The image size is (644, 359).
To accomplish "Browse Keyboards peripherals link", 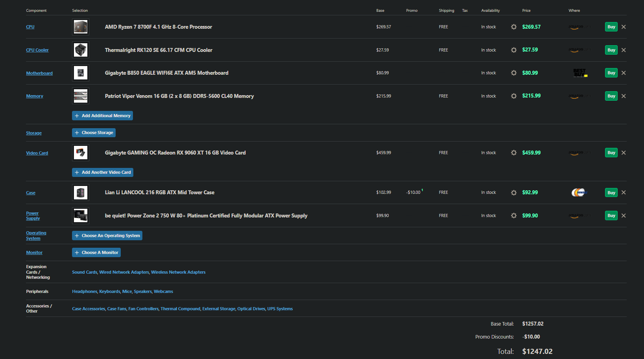I will (x=110, y=291).
